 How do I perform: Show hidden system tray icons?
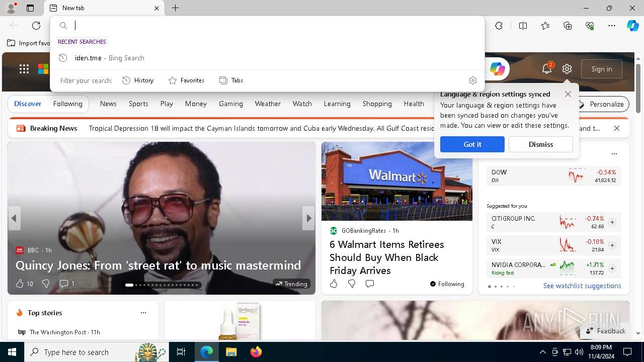(542, 352)
